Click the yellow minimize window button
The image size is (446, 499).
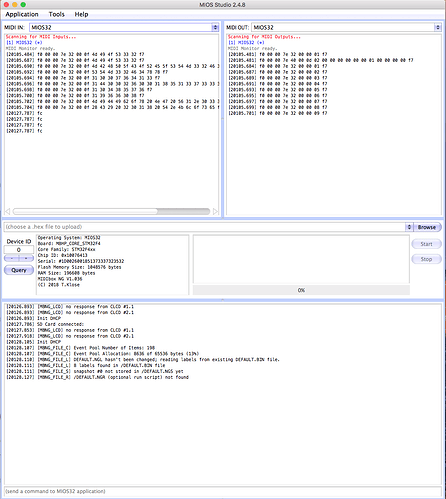15,5
